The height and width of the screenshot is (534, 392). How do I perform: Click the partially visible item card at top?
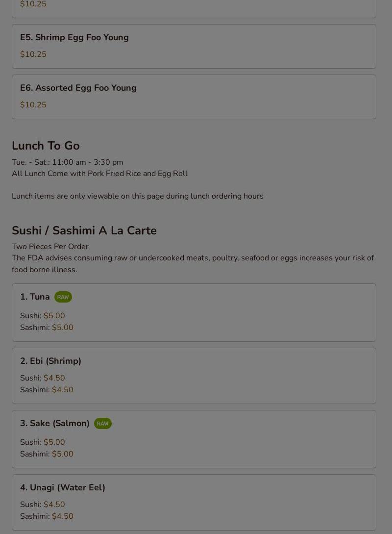tap(194, 9)
